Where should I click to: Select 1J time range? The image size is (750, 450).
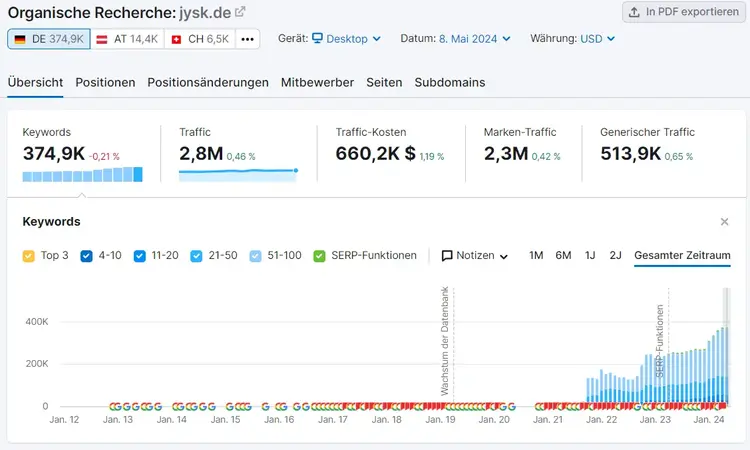pyautogui.click(x=590, y=255)
